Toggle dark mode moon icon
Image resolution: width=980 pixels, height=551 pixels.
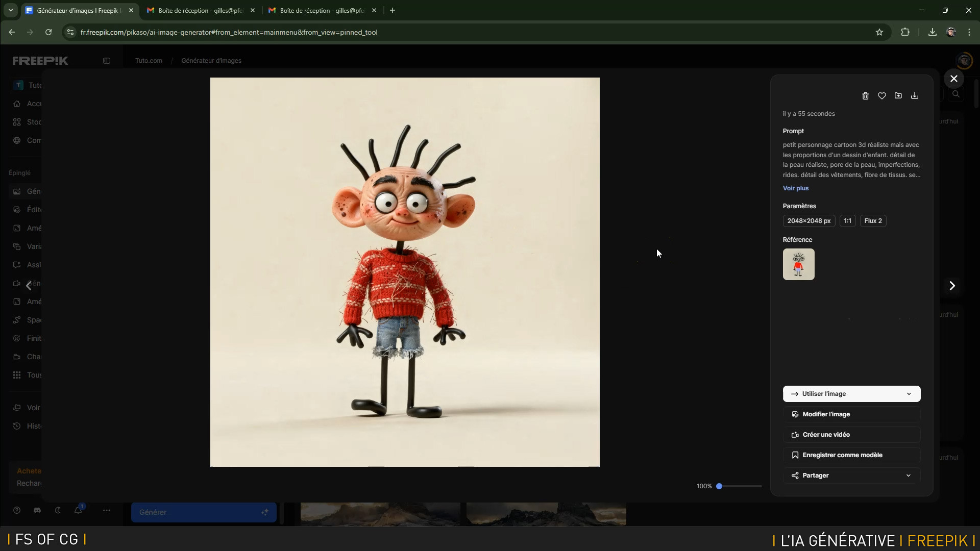(x=58, y=510)
